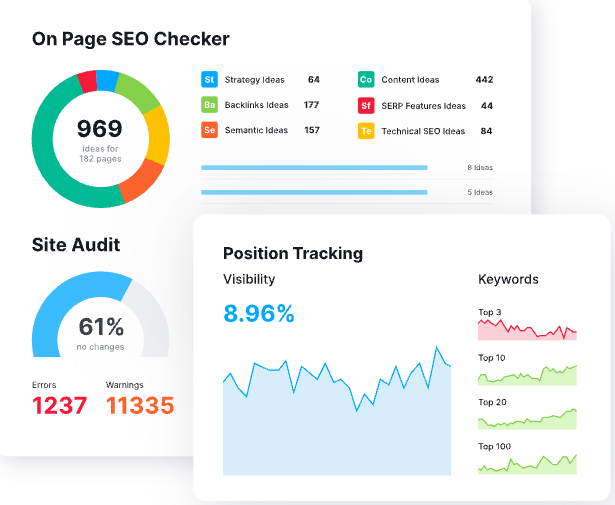Viewport: 615px width, 505px height.
Task: Click the red Sf SERP Features icon
Action: (x=366, y=105)
